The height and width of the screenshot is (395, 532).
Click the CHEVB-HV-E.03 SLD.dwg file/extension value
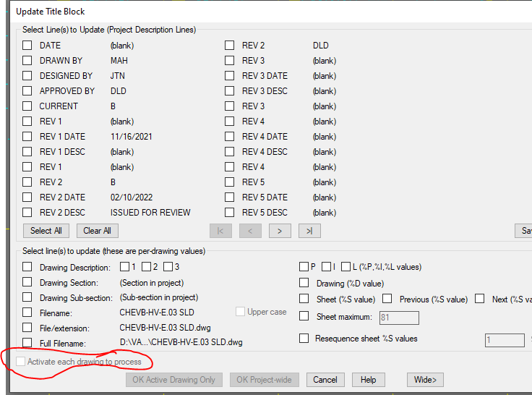coord(165,328)
